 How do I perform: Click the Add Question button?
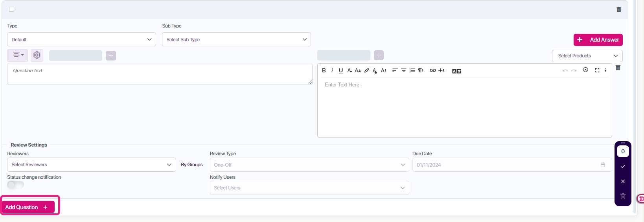coord(28,207)
